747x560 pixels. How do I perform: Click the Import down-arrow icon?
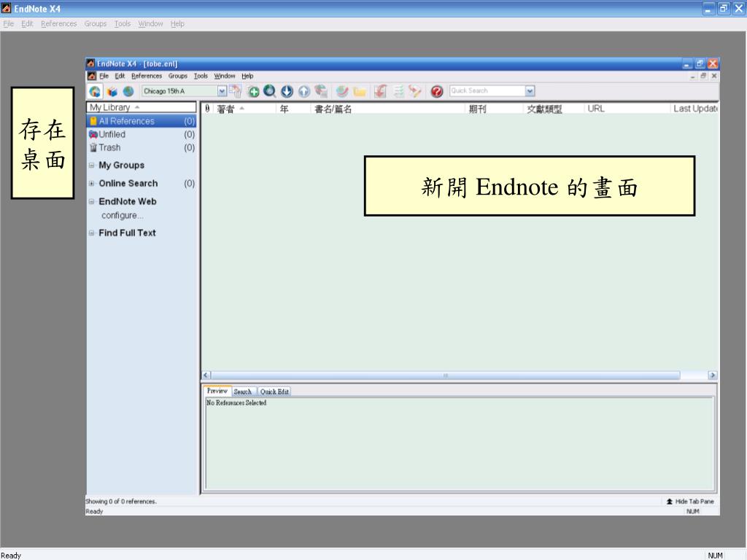point(287,91)
